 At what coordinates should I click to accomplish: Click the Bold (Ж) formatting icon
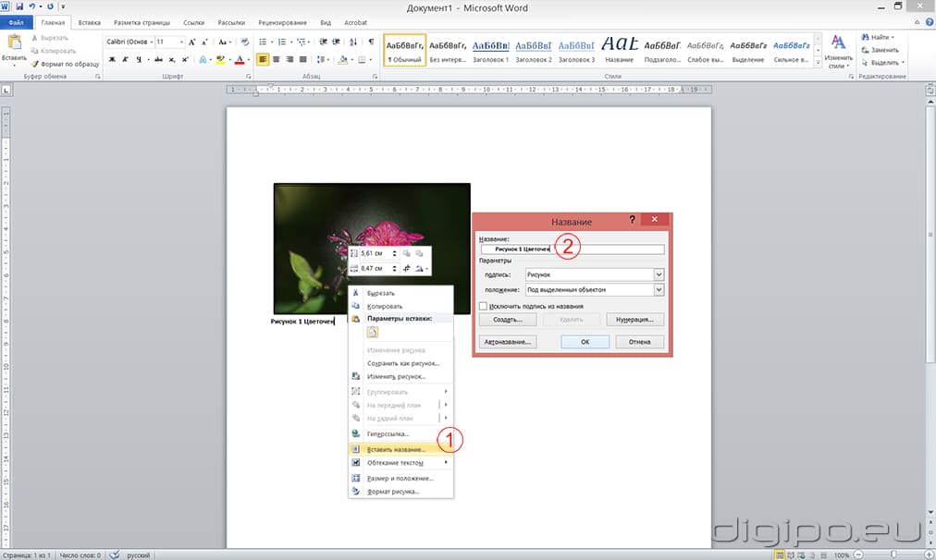click(112, 59)
